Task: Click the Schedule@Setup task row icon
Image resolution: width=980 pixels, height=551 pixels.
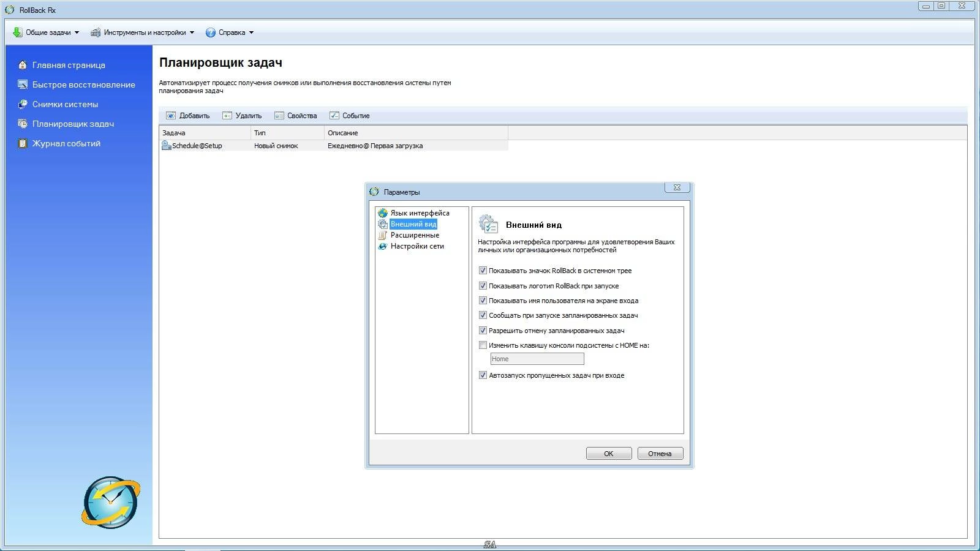Action: pyautogui.click(x=166, y=146)
